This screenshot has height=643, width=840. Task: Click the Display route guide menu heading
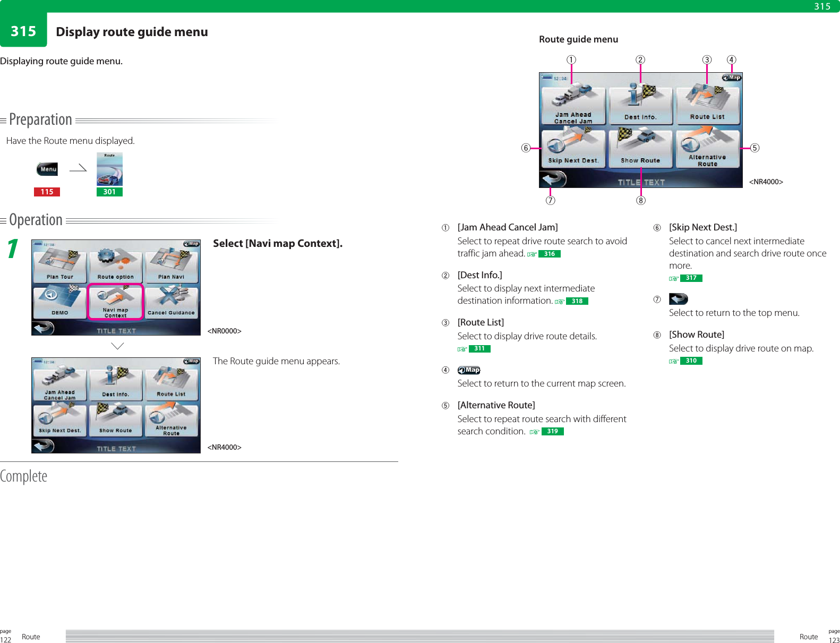[132, 32]
